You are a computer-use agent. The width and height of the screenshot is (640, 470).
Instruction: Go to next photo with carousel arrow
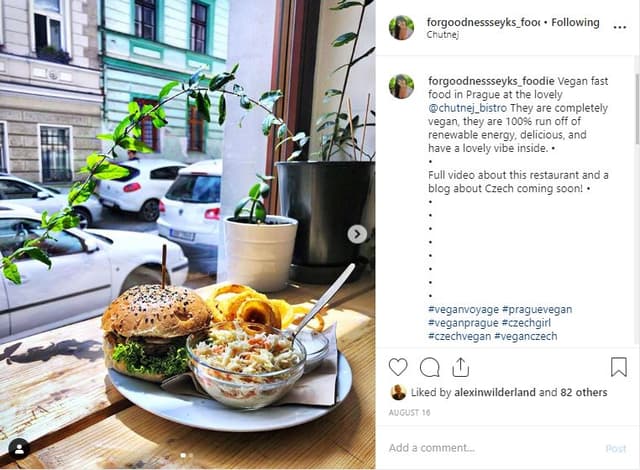pyautogui.click(x=357, y=234)
